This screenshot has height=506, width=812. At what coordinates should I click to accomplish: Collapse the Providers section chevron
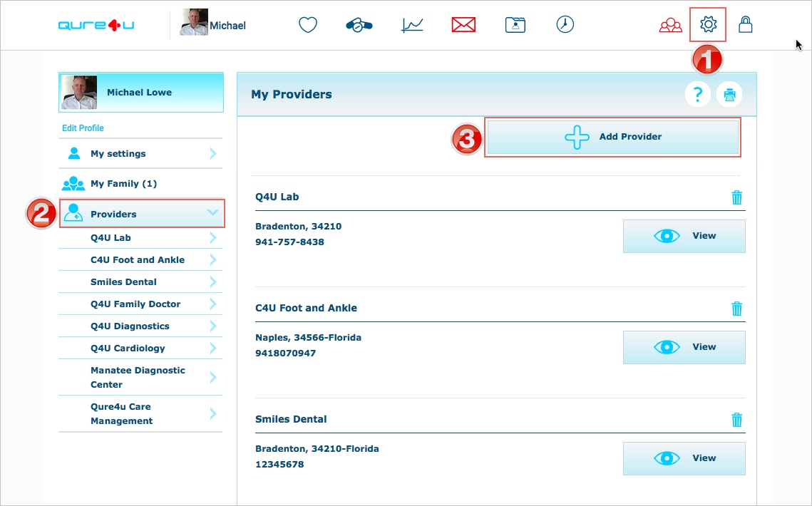212,213
